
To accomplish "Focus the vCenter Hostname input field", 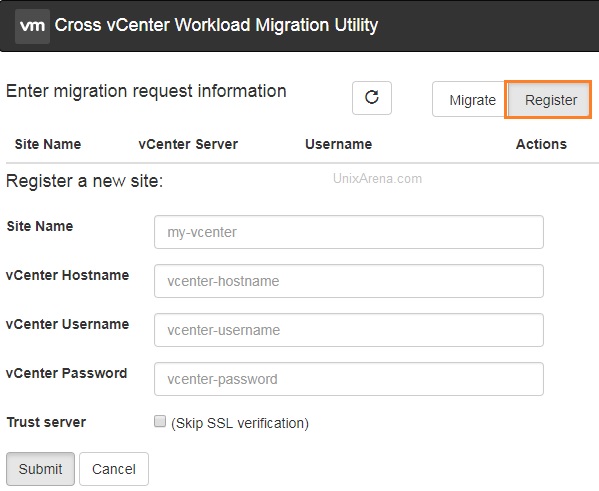I will coord(349,281).
